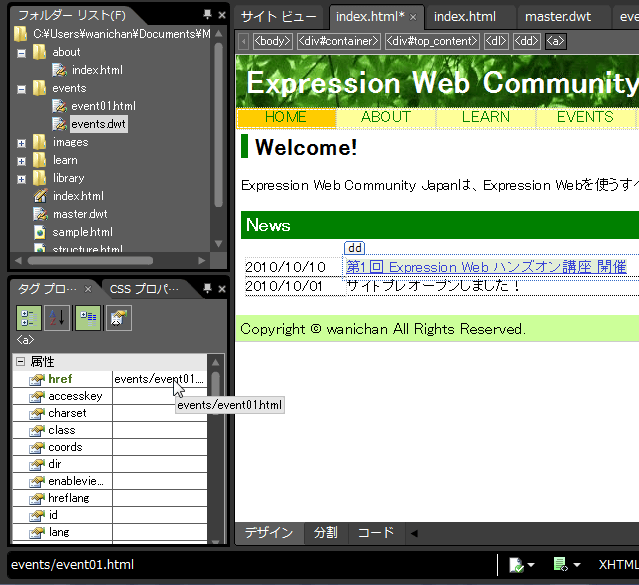Open index.html inside about folder
This screenshot has width=639, height=585.
click(97, 70)
